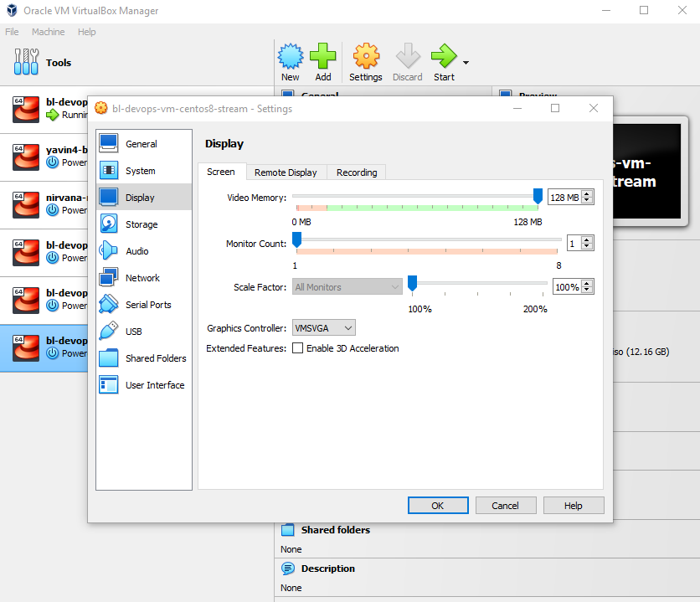The image size is (700, 602).
Task: Open the Storage settings category
Action: (144, 224)
